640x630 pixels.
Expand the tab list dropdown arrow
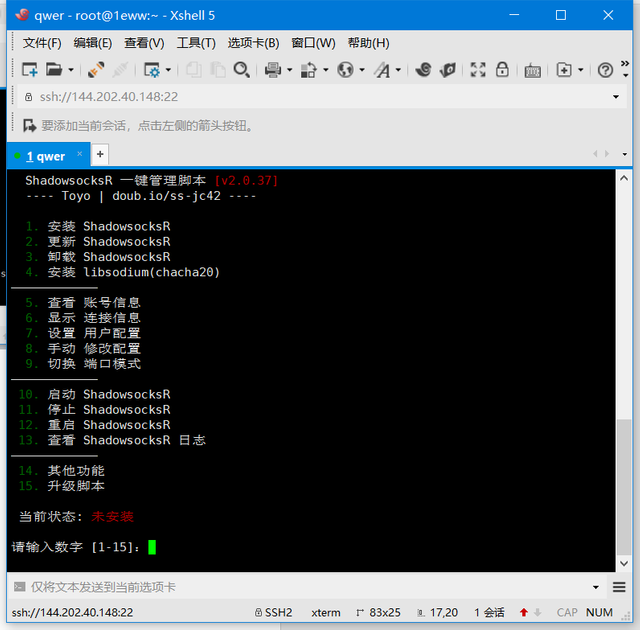(624, 154)
